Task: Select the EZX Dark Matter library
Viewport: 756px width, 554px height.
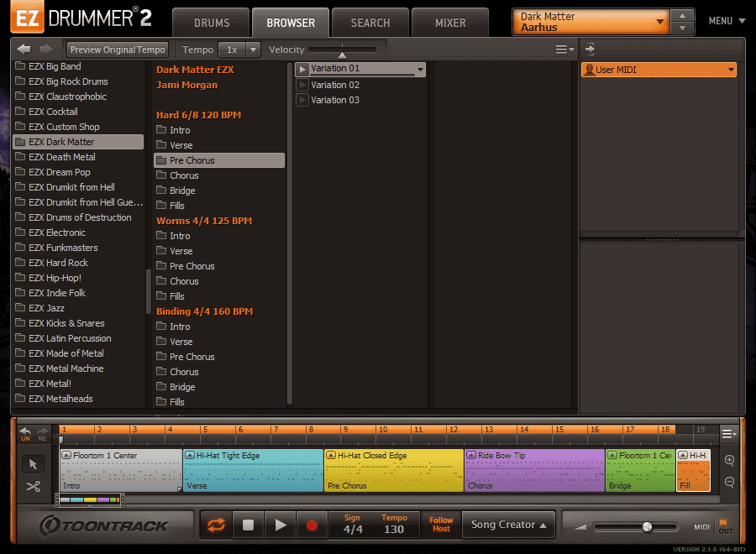Action: tap(78, 142)
